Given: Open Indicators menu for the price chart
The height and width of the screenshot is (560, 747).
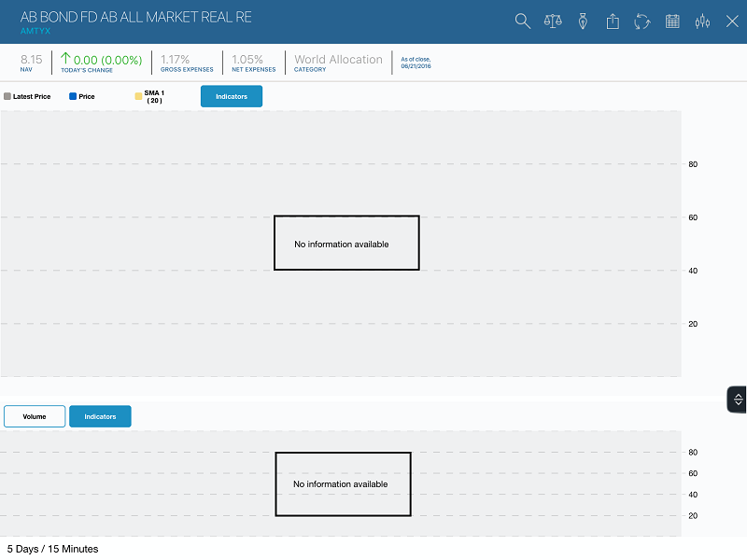Looking at the screenshot, I should 232,96.
